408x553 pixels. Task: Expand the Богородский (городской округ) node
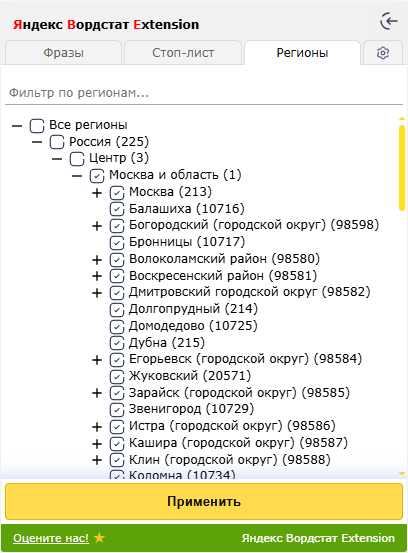coord(97,226)
